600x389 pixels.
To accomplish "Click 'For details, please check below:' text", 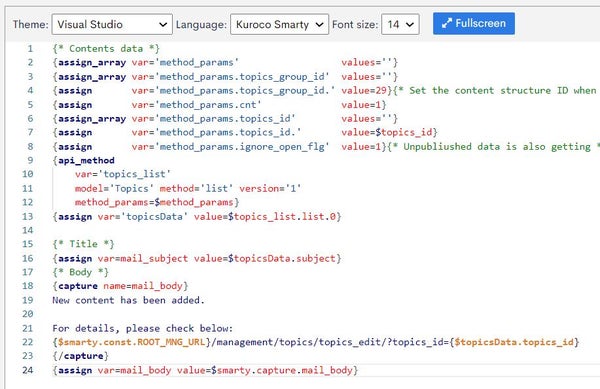I will pyautogui.click(x=143, y=328).
